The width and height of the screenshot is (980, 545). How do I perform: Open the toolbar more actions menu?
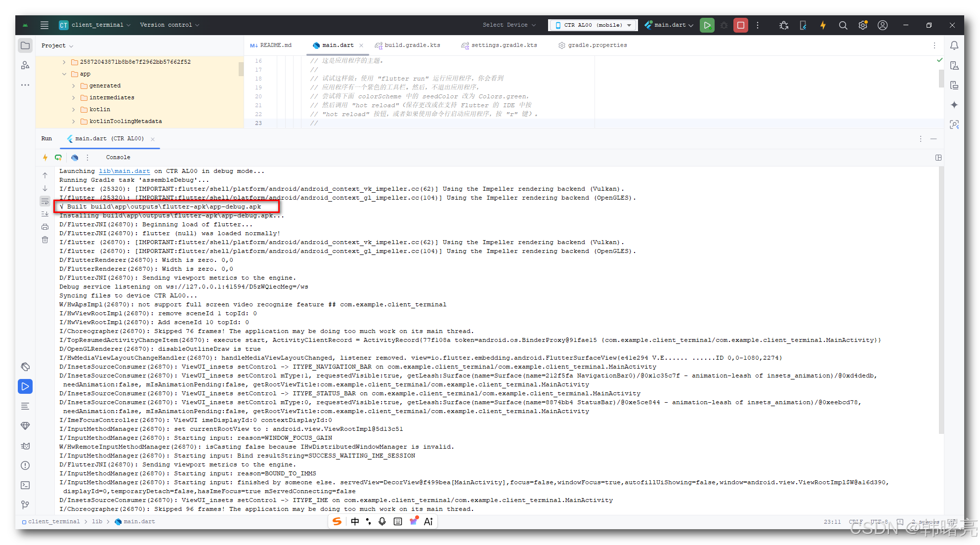pos(757,25)
